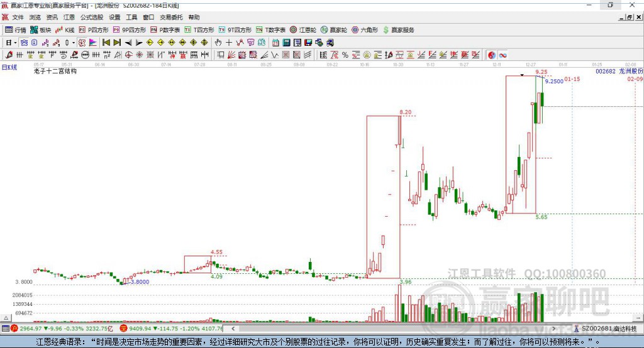
Task: Open the P四方形 tool
Action: point(94,30)
